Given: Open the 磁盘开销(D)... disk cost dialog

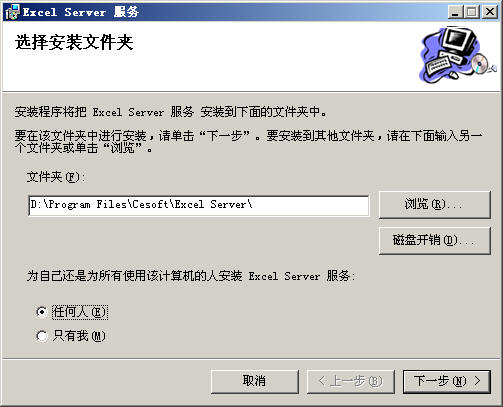Looking at the screenshot, I should point(435,240).
